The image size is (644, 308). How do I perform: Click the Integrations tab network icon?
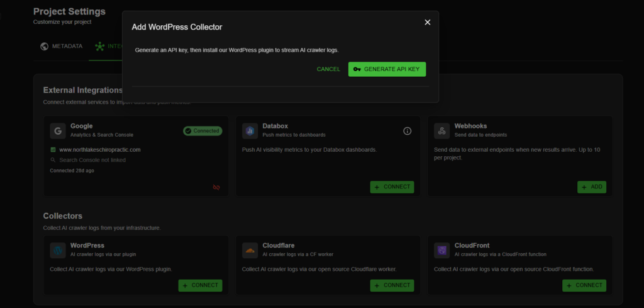point(99,46)
